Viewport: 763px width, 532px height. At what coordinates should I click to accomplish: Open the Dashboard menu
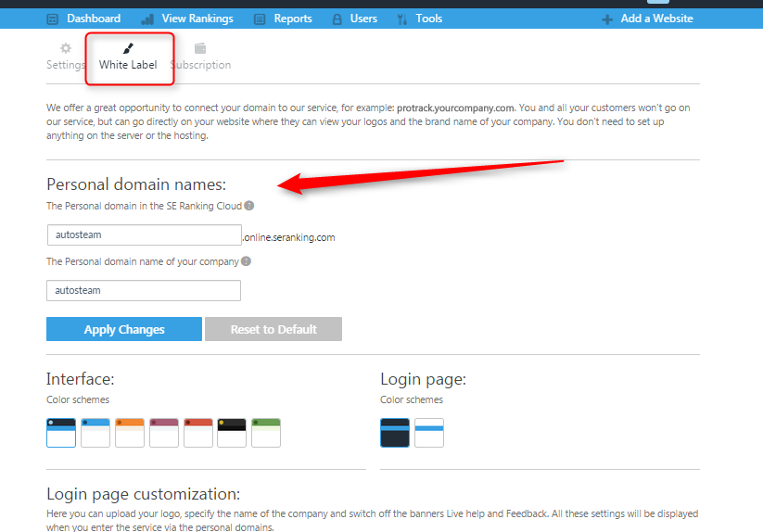[94, 19]
